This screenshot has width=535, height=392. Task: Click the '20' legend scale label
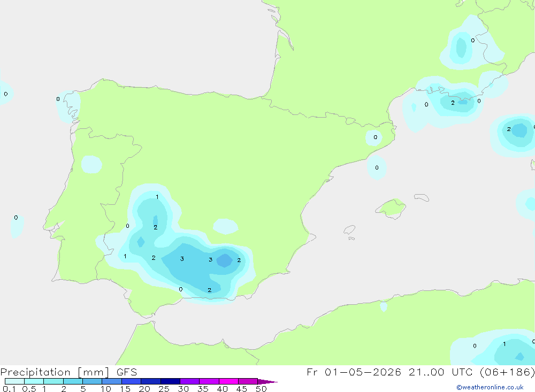(x=144, y=389)
